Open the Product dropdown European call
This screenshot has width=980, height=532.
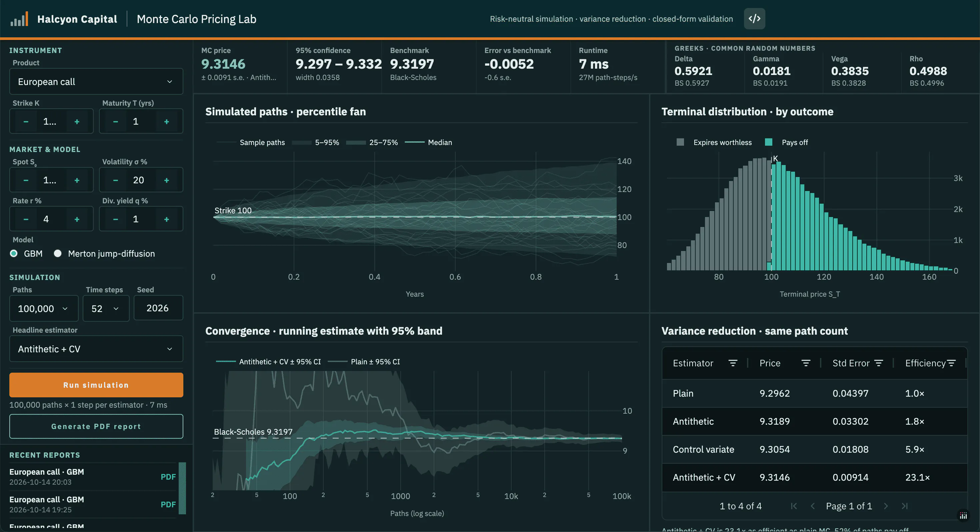(96, 81)
